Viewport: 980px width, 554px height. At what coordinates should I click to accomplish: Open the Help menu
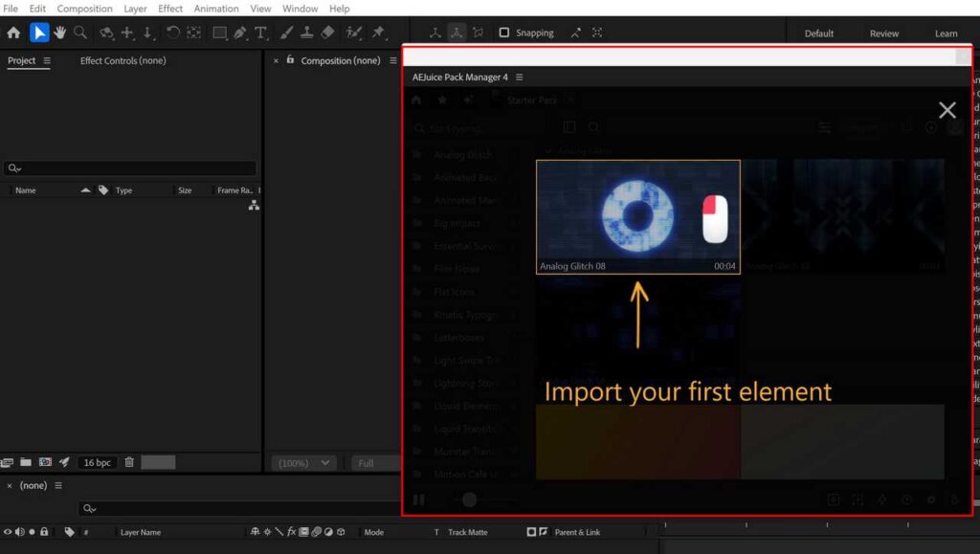[340, 9]
